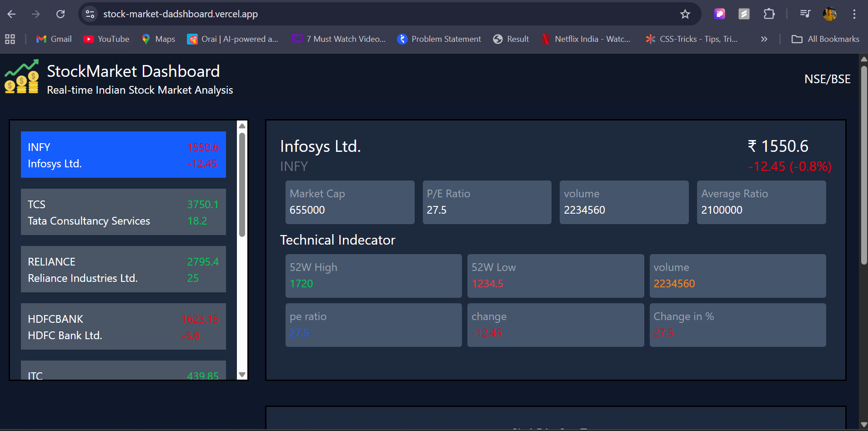Click the Chrome profile avatar
Screen dimensions: 868x431
pyautogui.click(x=830, y=14)
